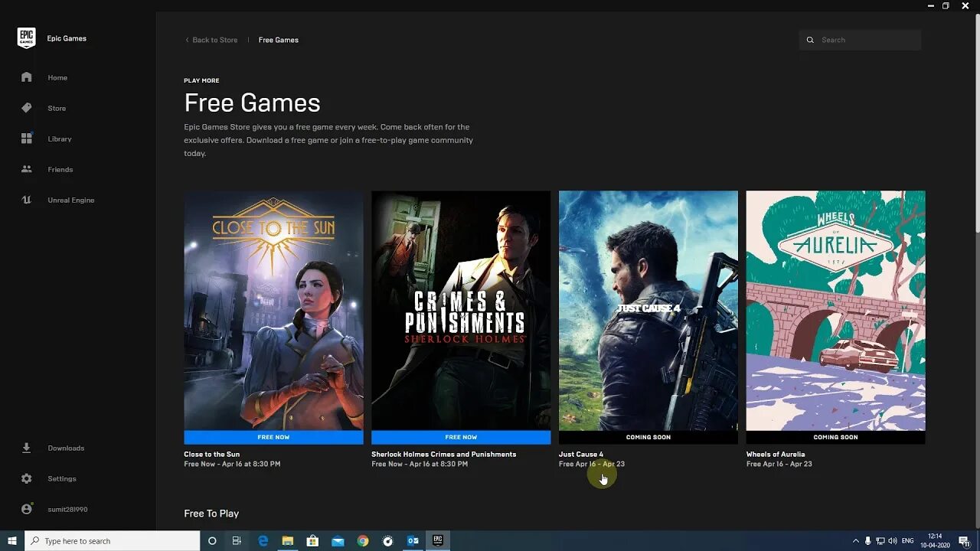
Task: Click the Epic Games logo icon
Action: pos(27,38)
